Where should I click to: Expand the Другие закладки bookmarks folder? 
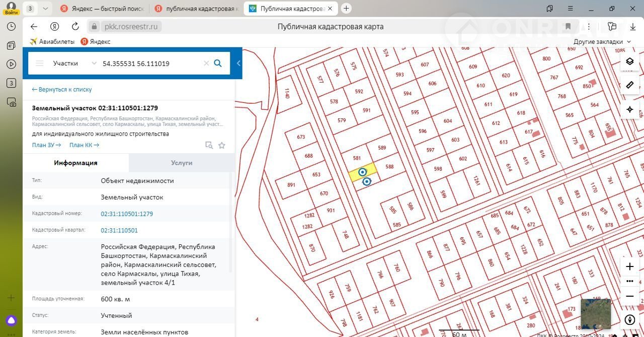(x=602, y=42)
